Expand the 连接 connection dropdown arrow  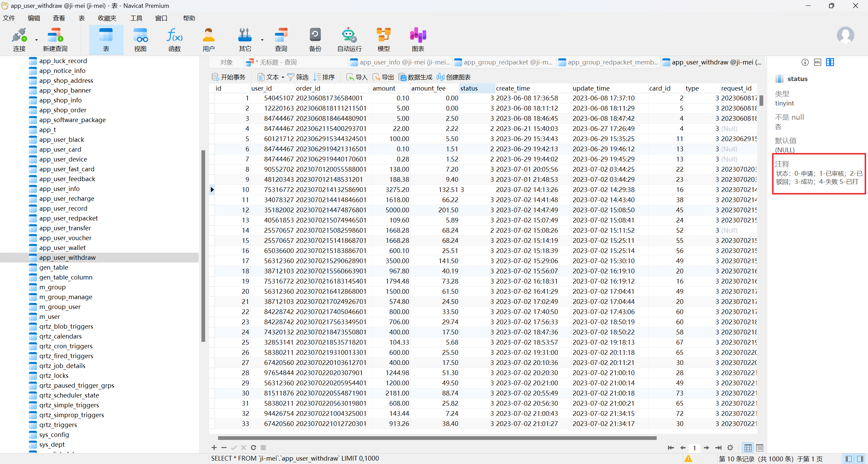tap(36, 40)
